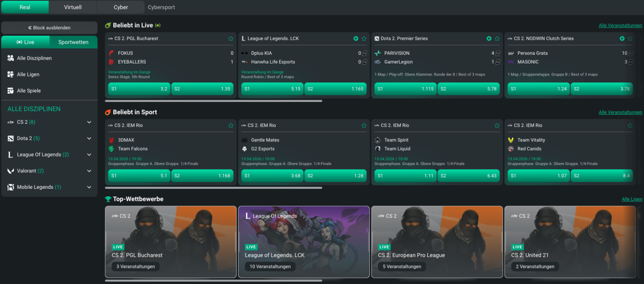Favorite the League of Legends. LCK live match
Image resolution: width=644 pixels, height=284 pixels.
pos(364,39)
